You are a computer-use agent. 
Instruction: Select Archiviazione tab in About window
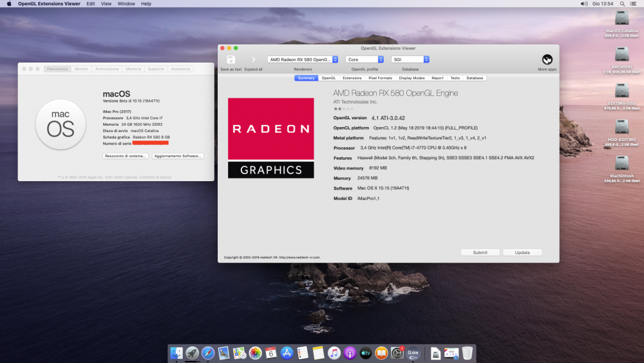107,69
